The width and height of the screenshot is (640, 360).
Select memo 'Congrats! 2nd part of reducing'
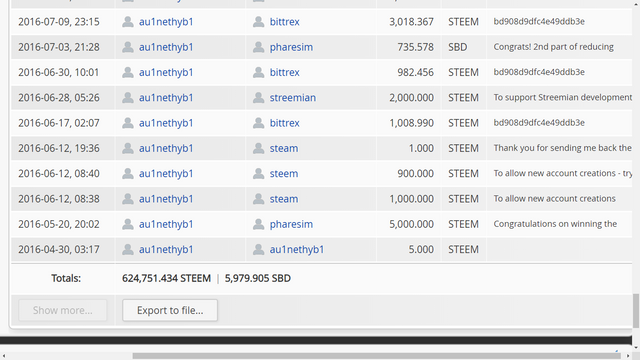point(553,47)
